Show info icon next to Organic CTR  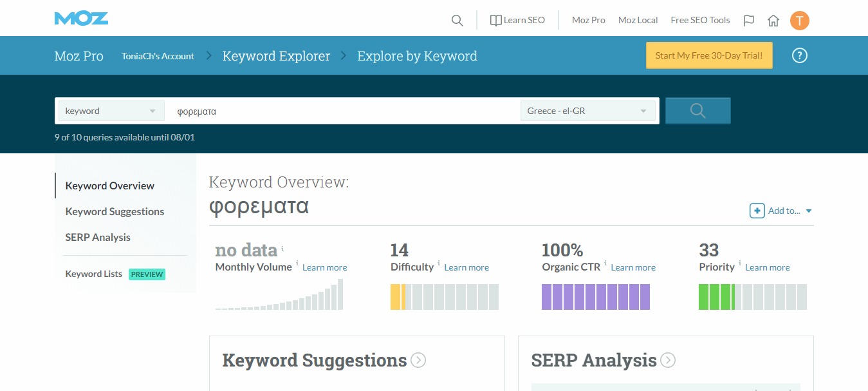pyautogui.click(x=605, y=263)
